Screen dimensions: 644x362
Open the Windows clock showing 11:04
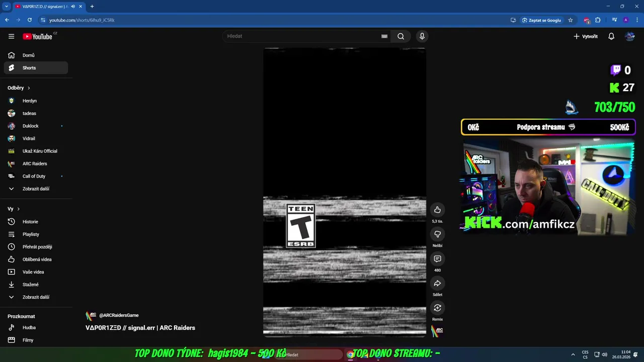point(621,354)
